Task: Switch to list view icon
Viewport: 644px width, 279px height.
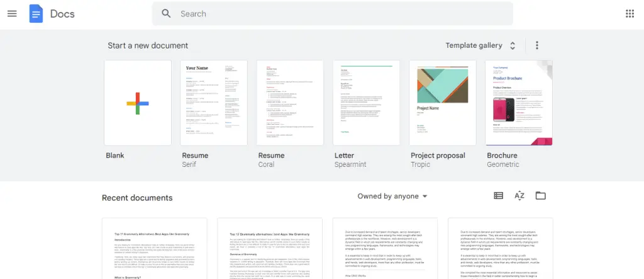Action: pos(498,196)
